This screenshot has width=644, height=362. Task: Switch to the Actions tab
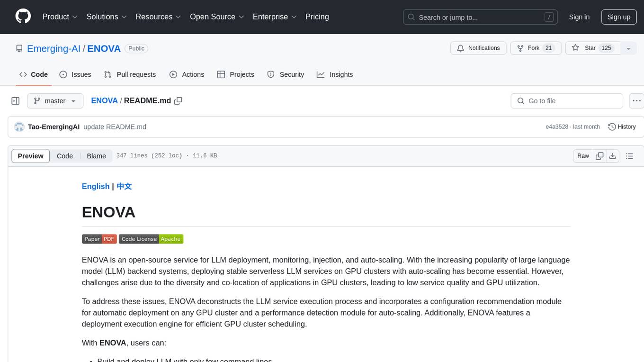tap(187, 74)
